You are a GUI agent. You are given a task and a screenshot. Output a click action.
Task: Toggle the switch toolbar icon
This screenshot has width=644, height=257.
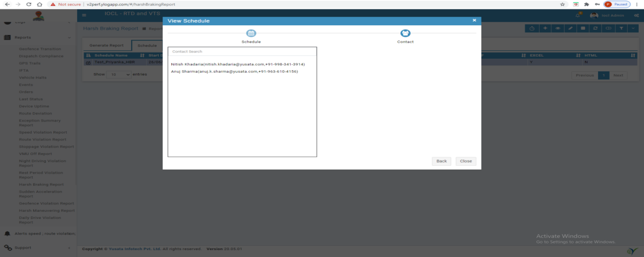(608, 28)
